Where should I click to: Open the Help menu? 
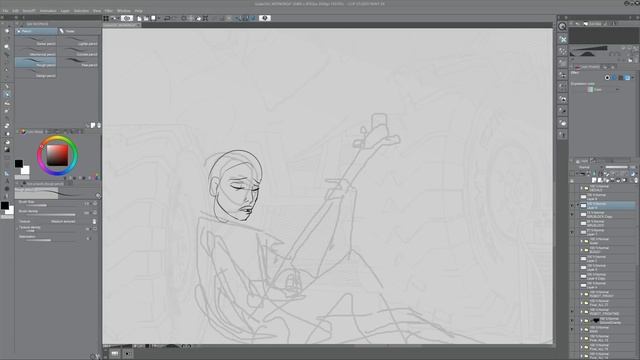139,11
